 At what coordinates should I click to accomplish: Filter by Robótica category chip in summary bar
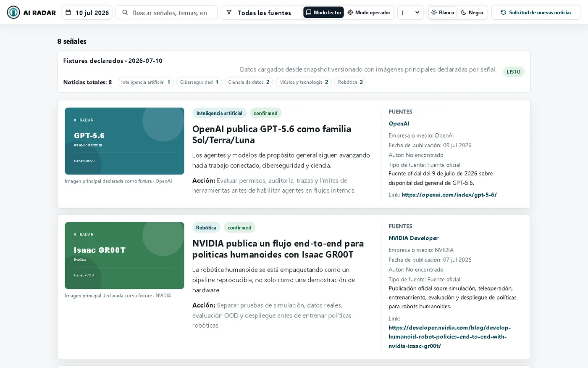click(350, 82)
